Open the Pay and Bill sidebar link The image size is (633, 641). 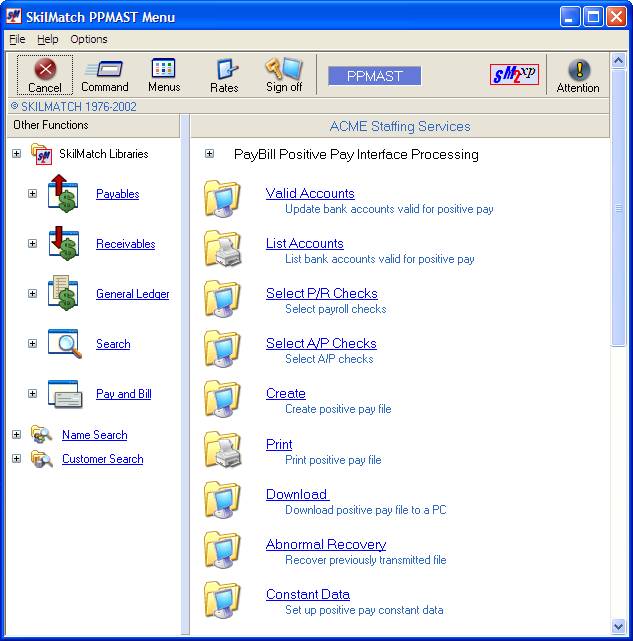coord(123,394)
